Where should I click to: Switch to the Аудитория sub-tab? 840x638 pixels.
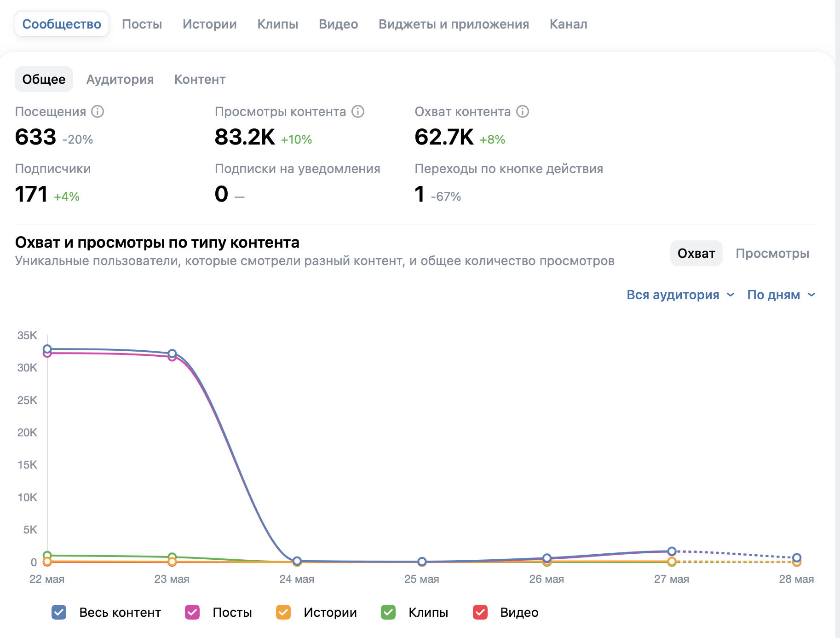120,79
